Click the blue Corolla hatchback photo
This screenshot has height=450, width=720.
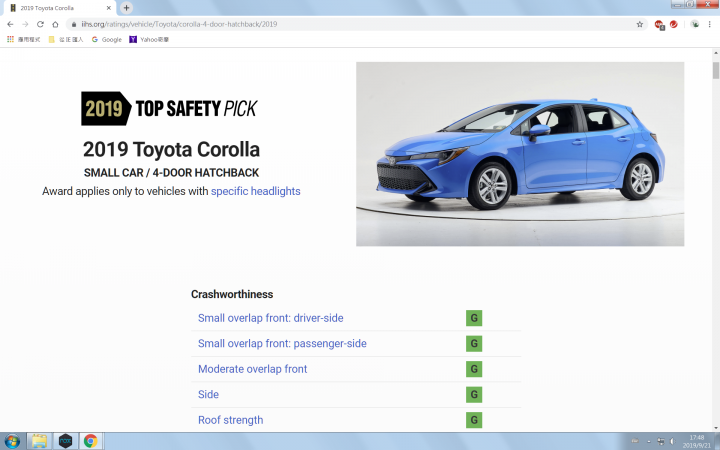520,154
